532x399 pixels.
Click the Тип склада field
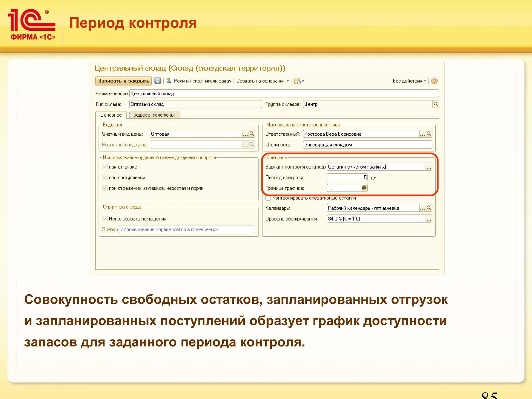pos(195,104)
